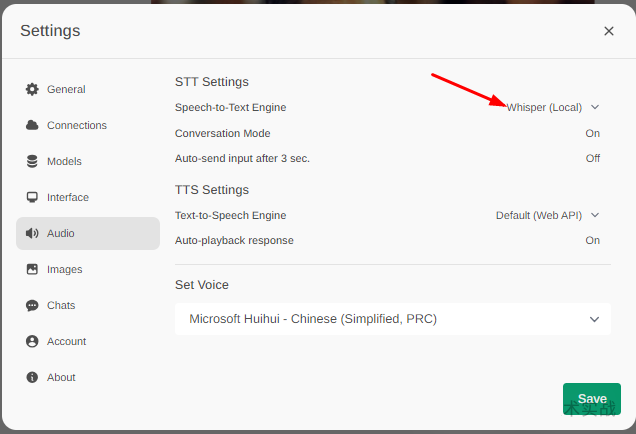
Task: Switch to the Models settings tab
Action: 64,161
